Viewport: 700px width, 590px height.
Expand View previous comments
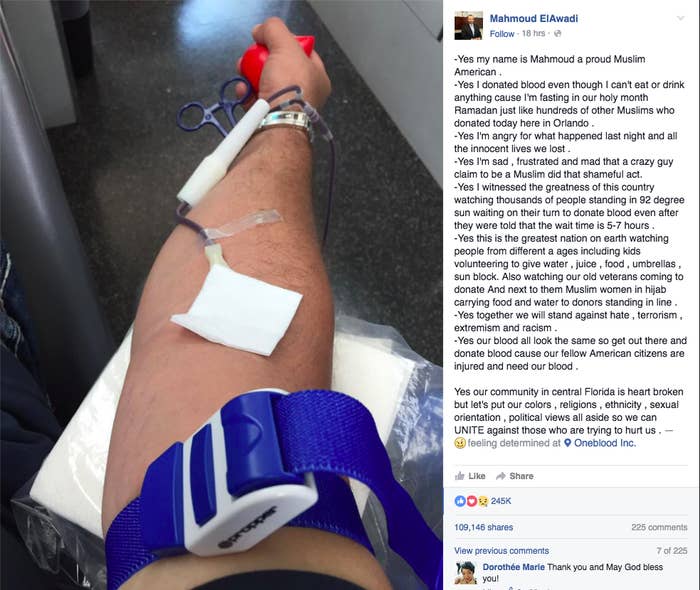502,551
